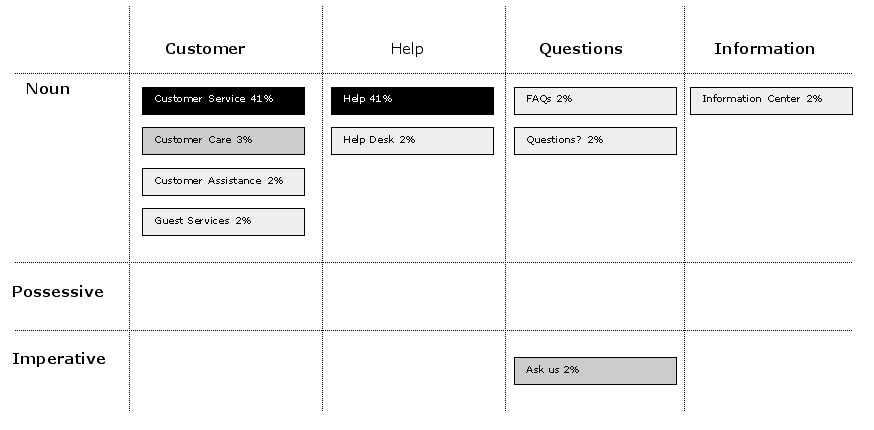Viewport: 874px width, 430px height.
Task: Click the Guest Services 2% box
Action: pyautogui.click(x=224, y=222)
